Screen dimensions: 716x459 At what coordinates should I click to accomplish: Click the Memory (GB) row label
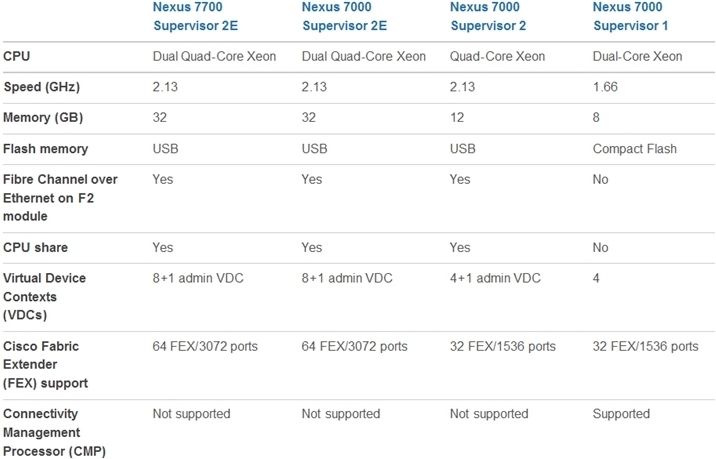click(45, 117)
